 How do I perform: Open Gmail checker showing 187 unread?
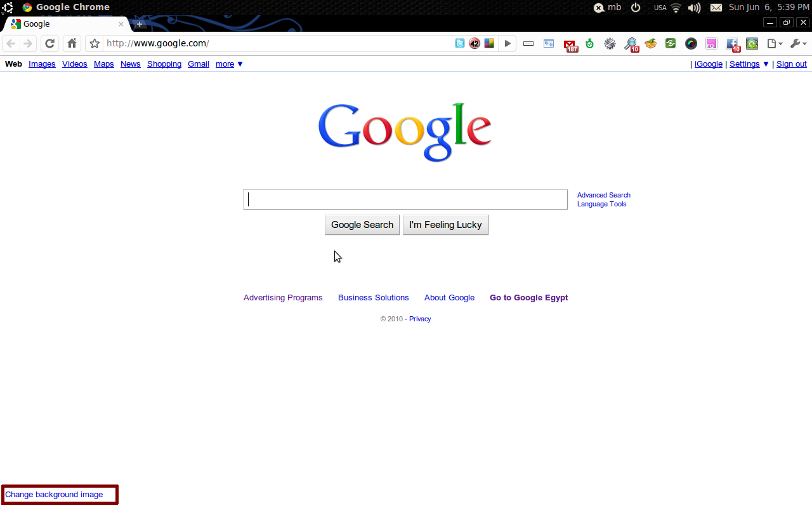tap(570, 44)
